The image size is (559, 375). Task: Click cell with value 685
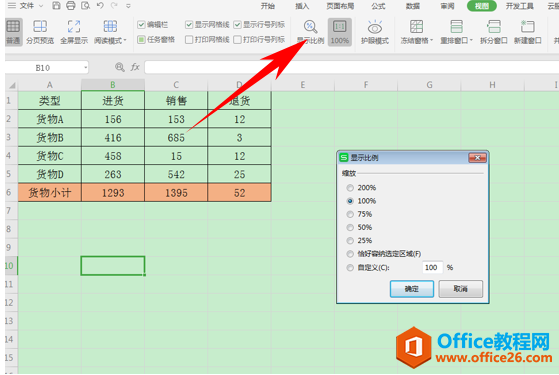pyautogui.click(x=176, y=138)
